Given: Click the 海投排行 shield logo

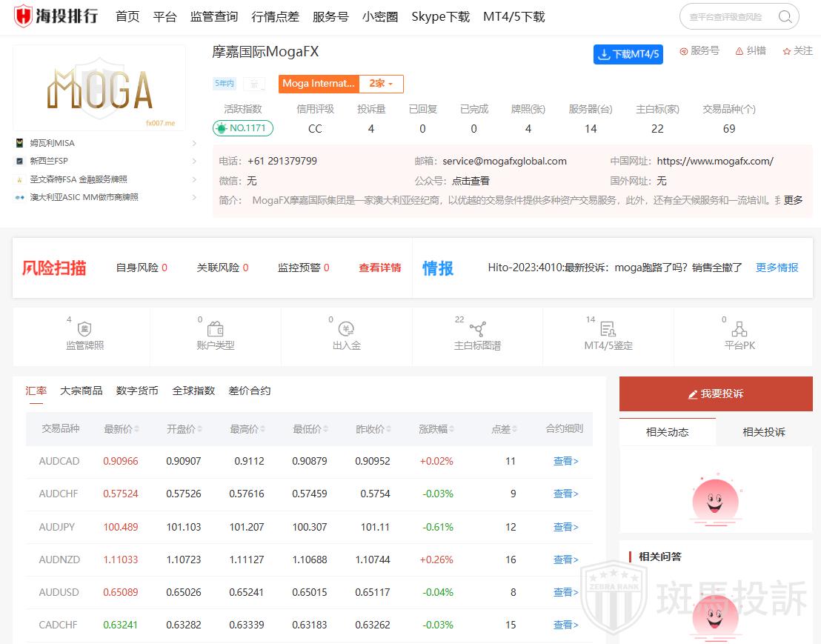Looking at the screenshot, I should [x=24, y=16].
